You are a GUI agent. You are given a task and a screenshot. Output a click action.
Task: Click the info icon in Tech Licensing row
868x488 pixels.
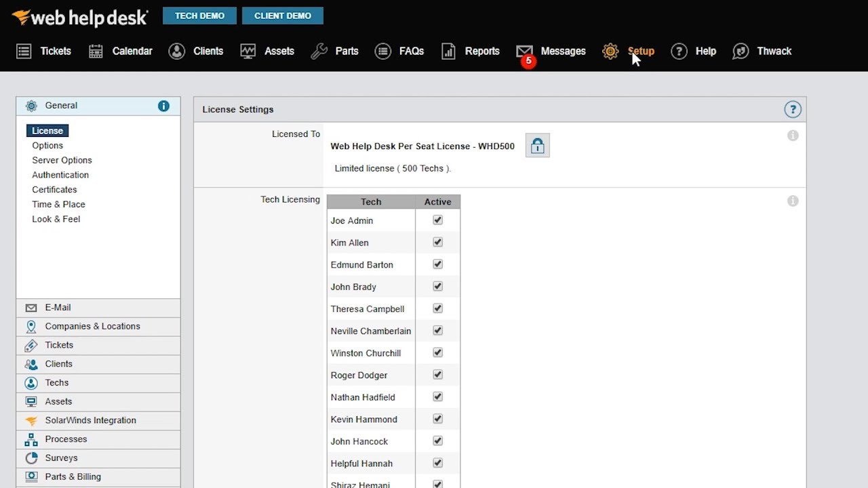(793, 201)
